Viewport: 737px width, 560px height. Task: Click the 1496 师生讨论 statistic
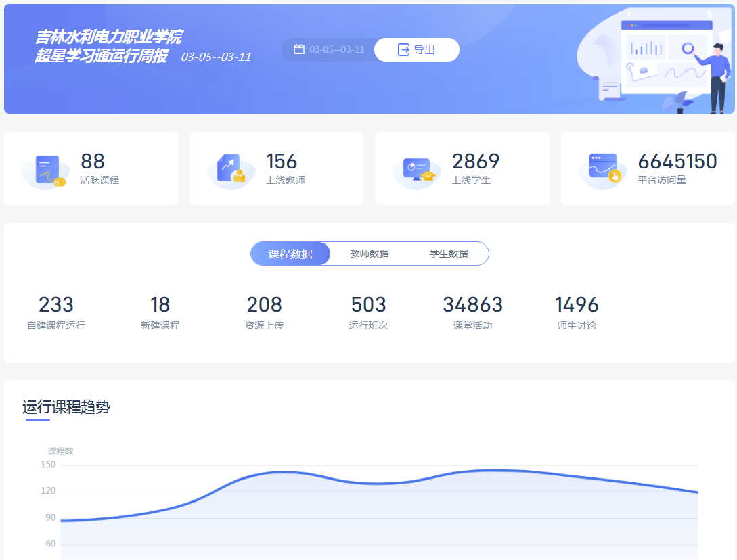pos(577,312)
